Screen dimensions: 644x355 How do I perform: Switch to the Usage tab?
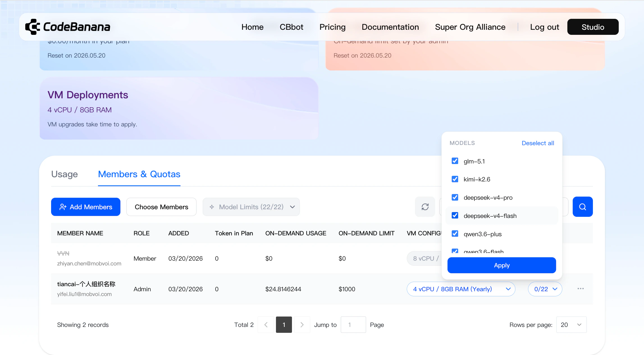point(65,174)
